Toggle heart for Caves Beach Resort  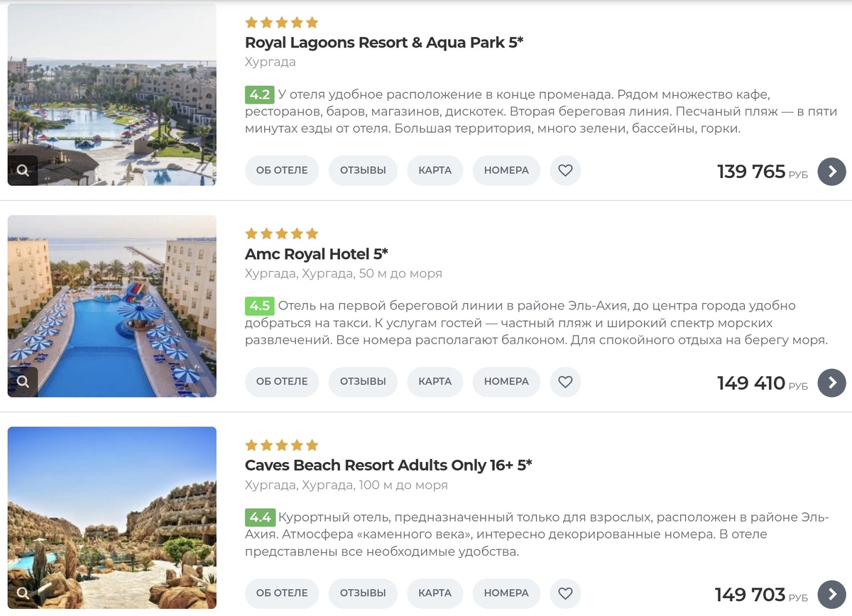(x=565, y=593)
